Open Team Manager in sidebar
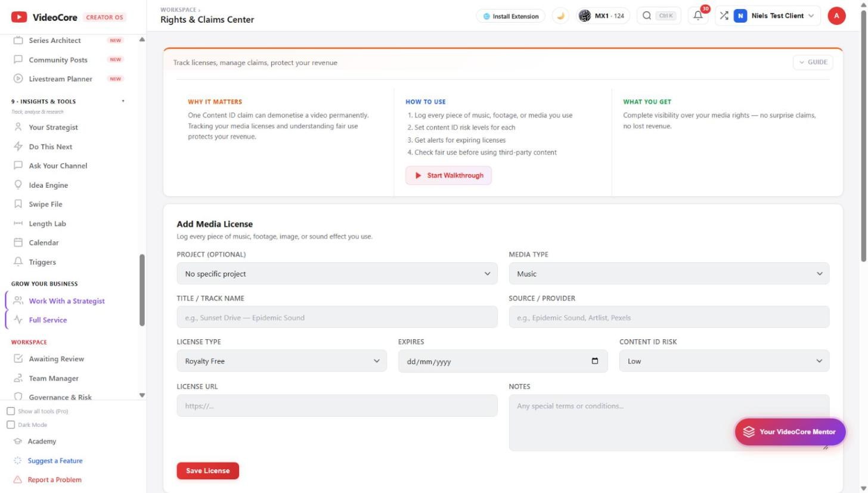 point(54,378)
